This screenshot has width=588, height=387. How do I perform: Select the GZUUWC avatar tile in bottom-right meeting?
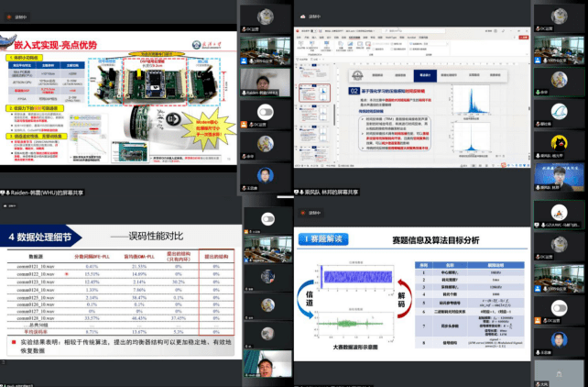click(x=559, y=215)
